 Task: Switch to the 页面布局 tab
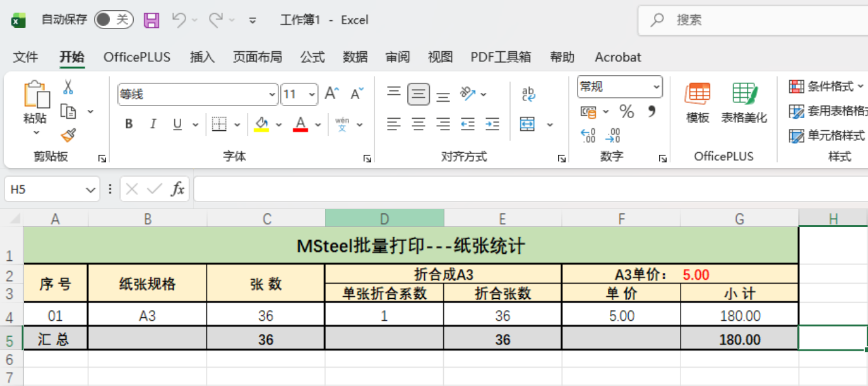[x=257, y=57]
